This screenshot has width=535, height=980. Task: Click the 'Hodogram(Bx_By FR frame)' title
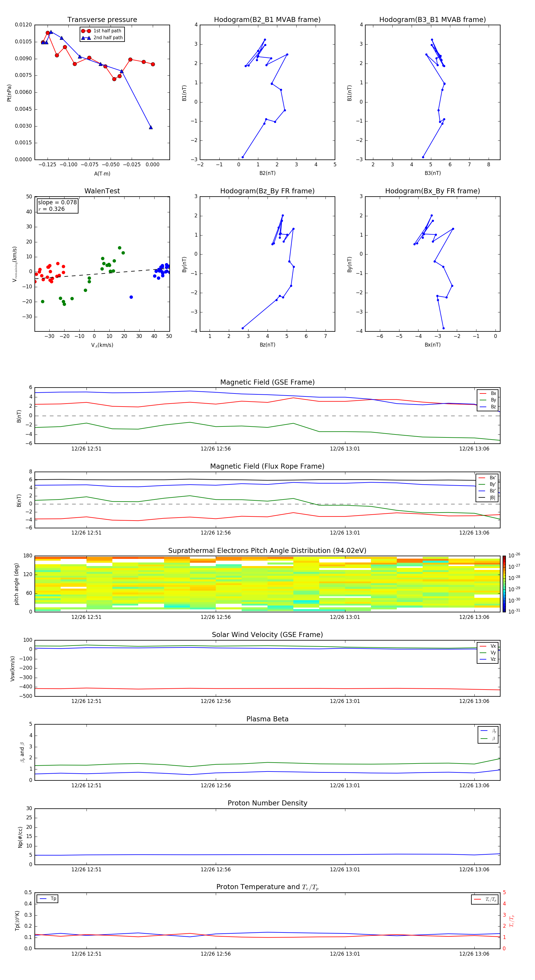point(432,191)
